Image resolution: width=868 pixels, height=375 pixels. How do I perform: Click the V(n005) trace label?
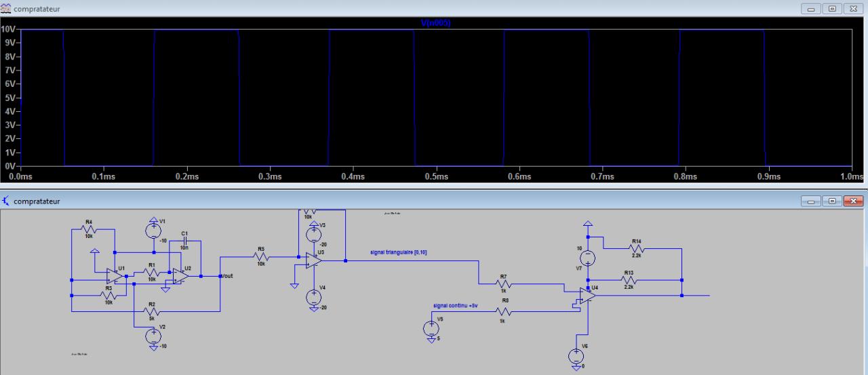tap(436, 24)
